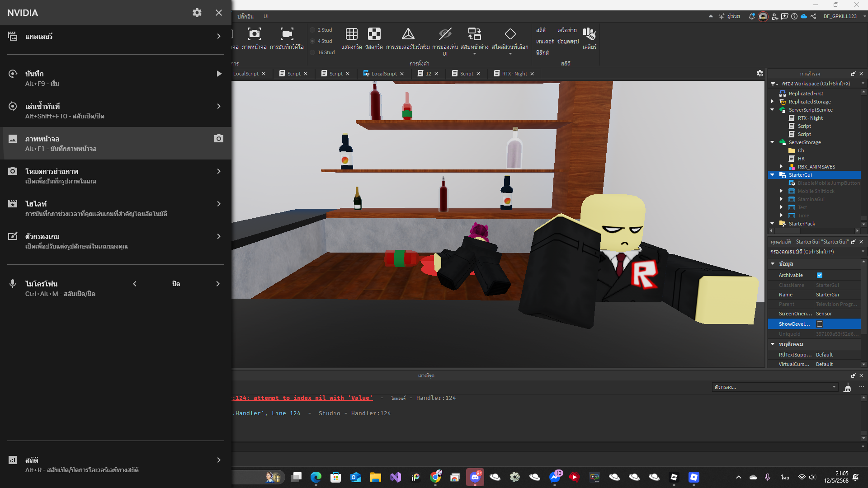
Task: Collapse the พฤติกรรม properties section
Action: point(773,344)
